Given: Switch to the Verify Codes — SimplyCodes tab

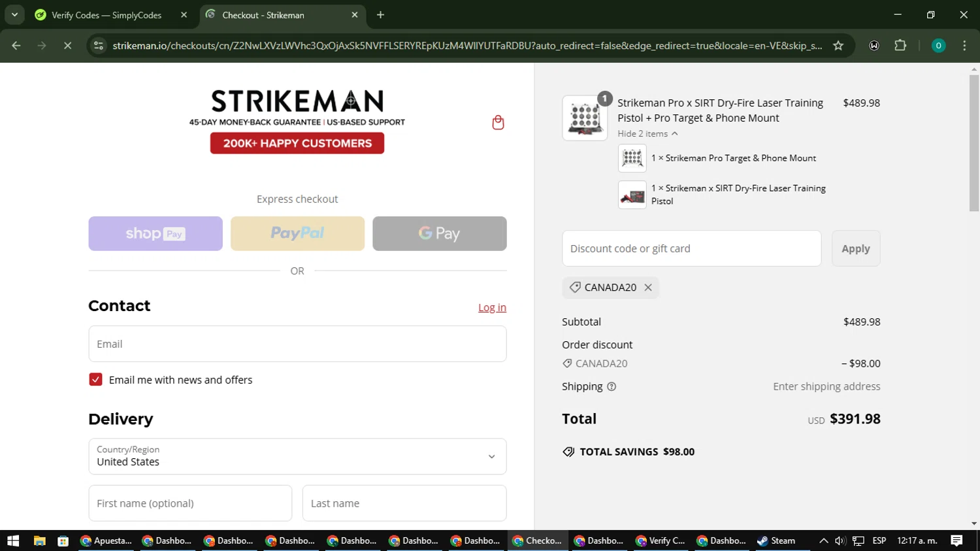Looking at the screenshot, I should coord(106,15).
